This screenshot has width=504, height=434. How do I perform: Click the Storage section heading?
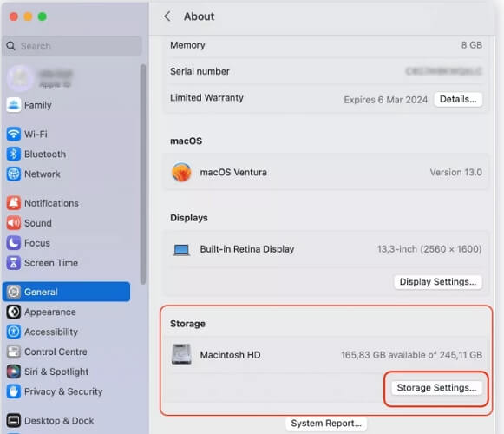coord(187,324)
